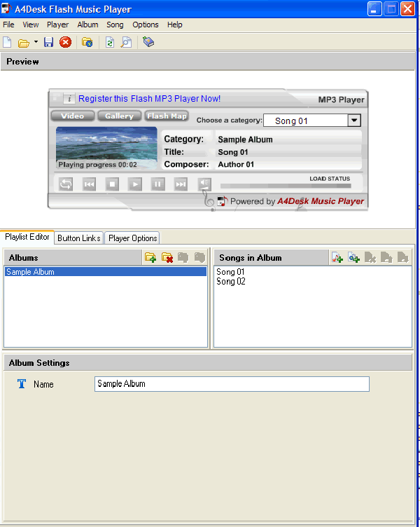
Task: Expand the open-folder dropdown arrow in toolbar
Action: (x=36, y=42)
